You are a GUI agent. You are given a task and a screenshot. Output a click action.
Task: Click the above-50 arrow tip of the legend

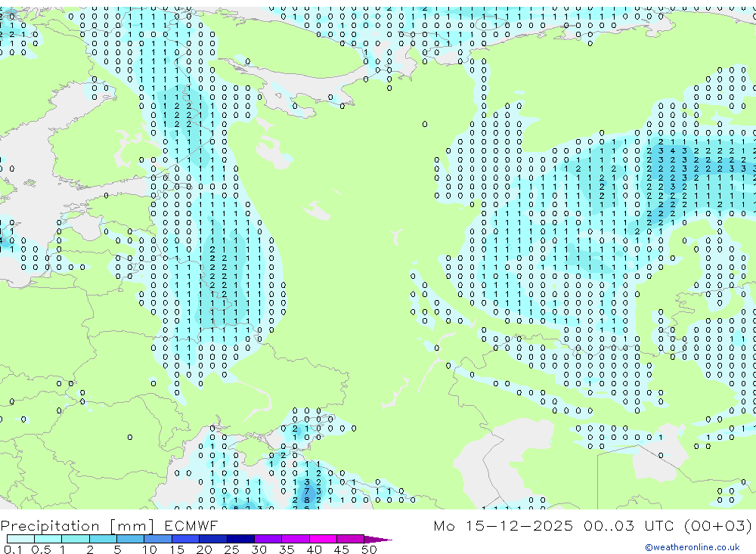[x=378, y=540]
